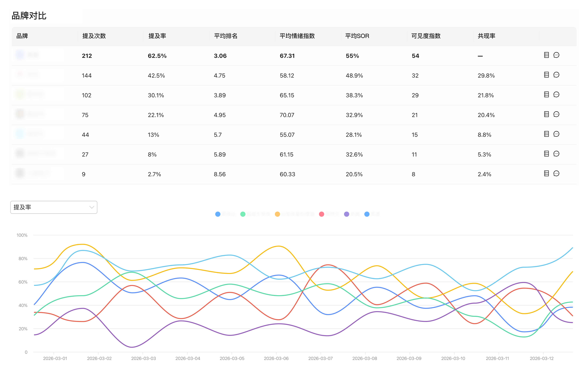Open detail list icon in 212 mentions row
This screenshot has width=588, height=382.
coord(546,55)
